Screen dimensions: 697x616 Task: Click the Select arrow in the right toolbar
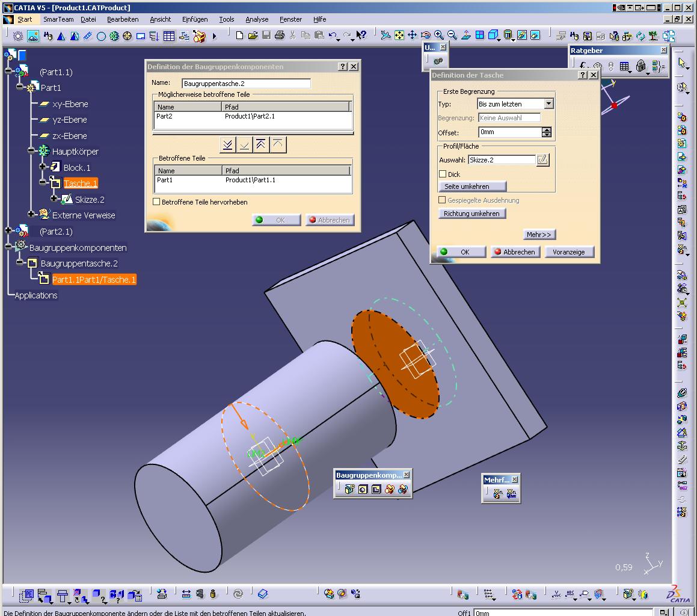(x=682, y=63)
